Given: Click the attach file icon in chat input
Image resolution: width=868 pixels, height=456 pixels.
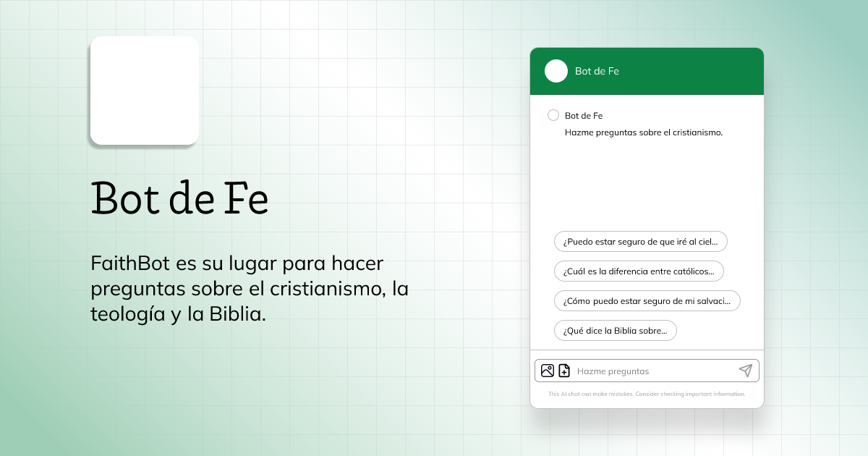Looking at the screenshot, I should click(x=564, y=371).
